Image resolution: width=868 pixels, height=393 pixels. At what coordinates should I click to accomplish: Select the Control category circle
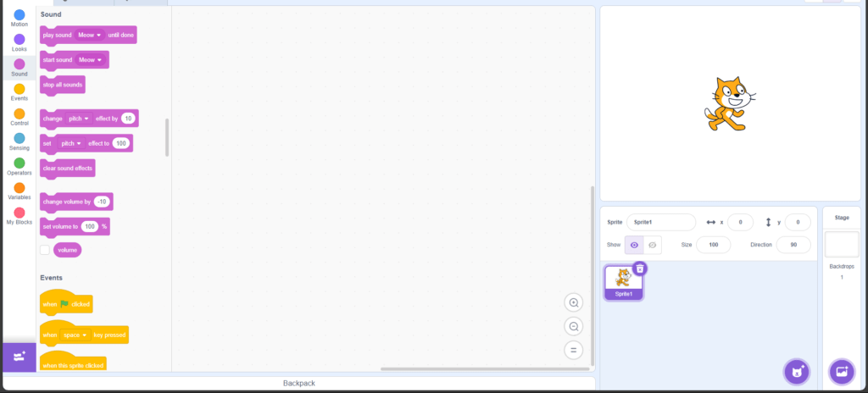pyautogui.click(x=19, y=114)
